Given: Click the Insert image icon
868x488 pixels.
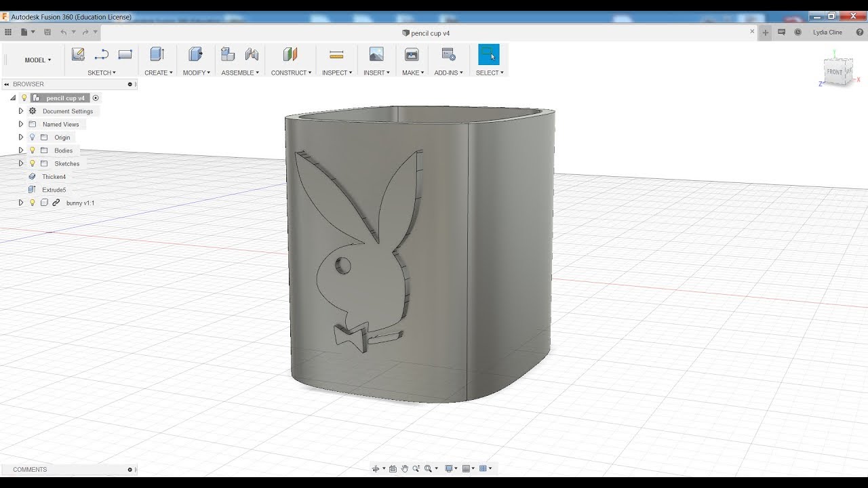Looking at the screenshot, I should [x=376, y=55].
